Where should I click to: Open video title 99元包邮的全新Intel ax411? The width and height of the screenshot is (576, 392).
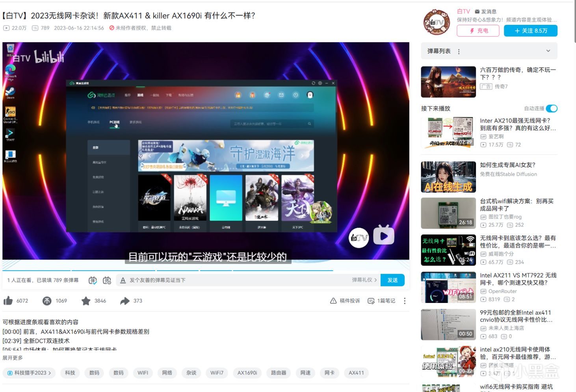click(516, 316)
